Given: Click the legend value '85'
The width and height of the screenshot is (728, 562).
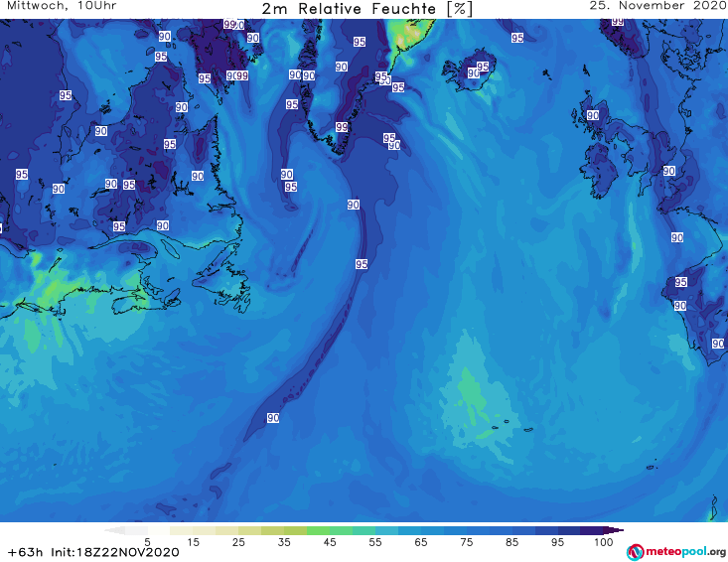Looking at the screenshot, I should tap(511, 542).
